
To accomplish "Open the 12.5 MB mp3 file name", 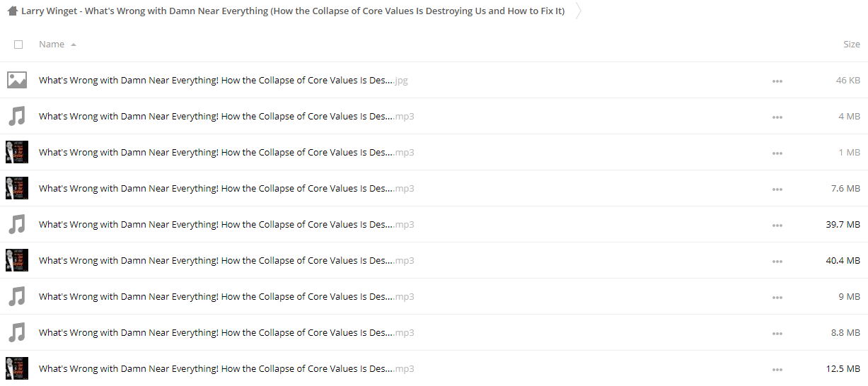I will coord(226,368).
